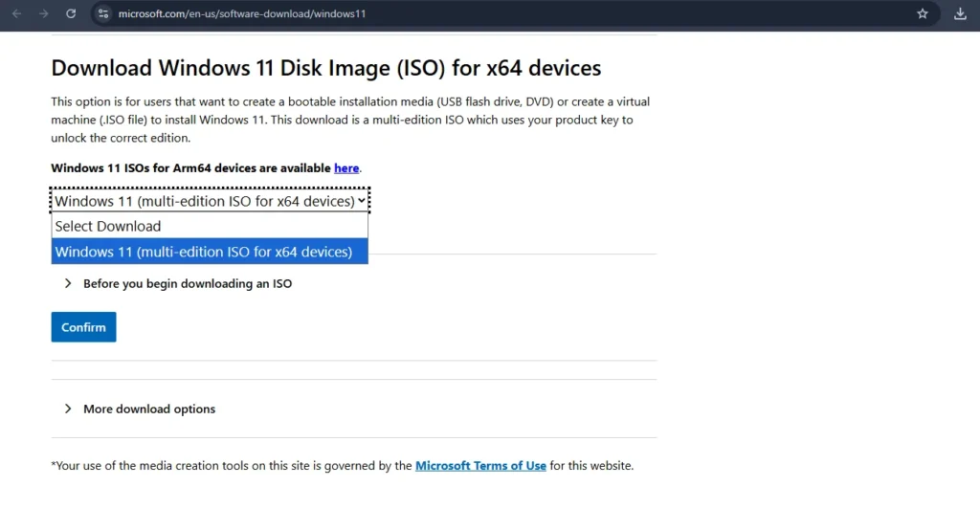Click the address bar URL
Screen dimensions: 980x509
(242, 13)
